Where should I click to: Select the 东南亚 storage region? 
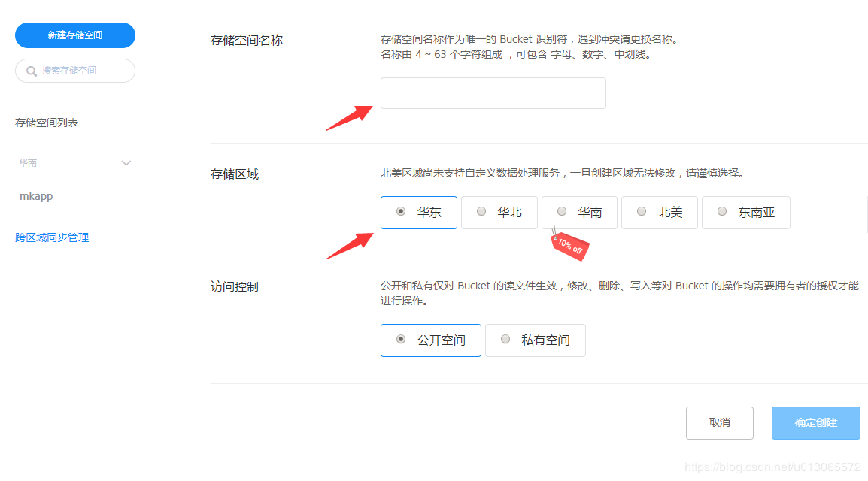[x=745, y=212]
